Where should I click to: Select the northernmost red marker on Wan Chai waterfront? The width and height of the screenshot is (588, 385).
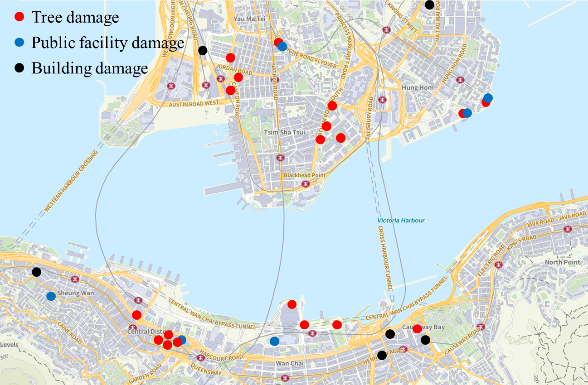(x=292, y=304)
